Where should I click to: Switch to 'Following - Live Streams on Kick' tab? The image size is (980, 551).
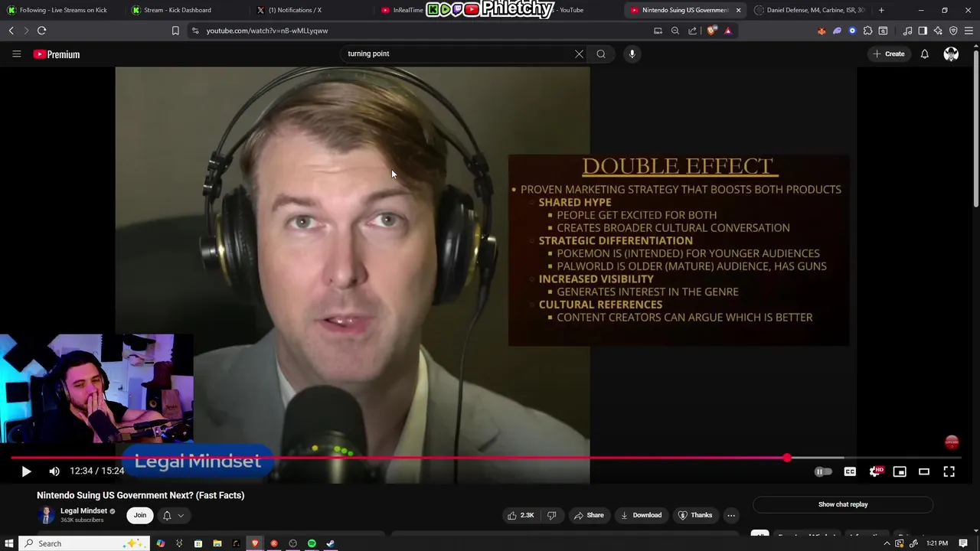coord(61,10)
